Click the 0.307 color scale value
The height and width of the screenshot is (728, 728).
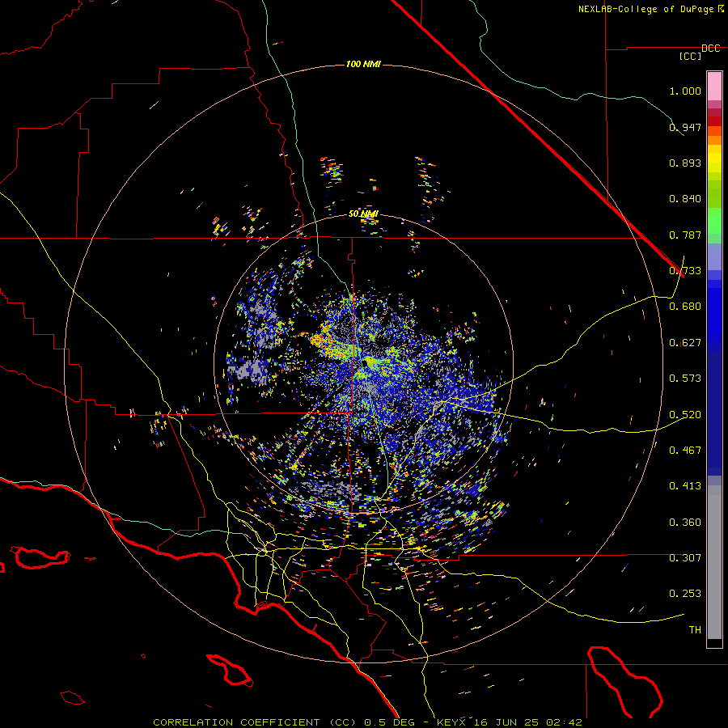685,558
